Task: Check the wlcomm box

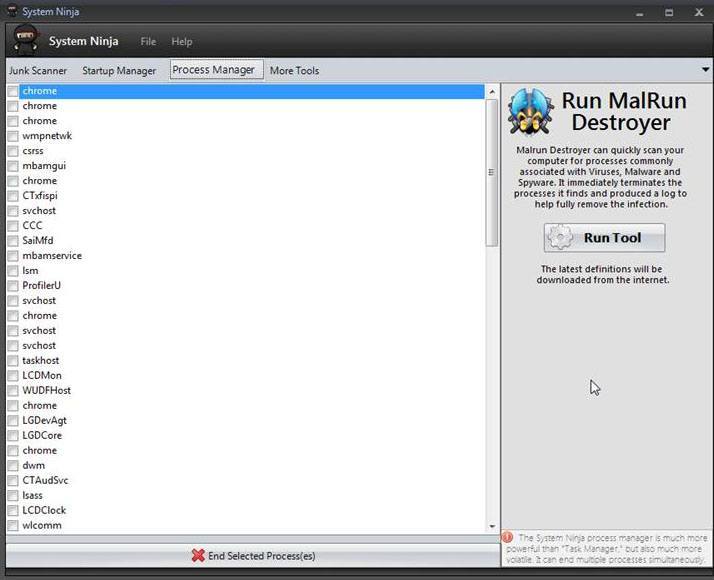Action: coord(13,526)
